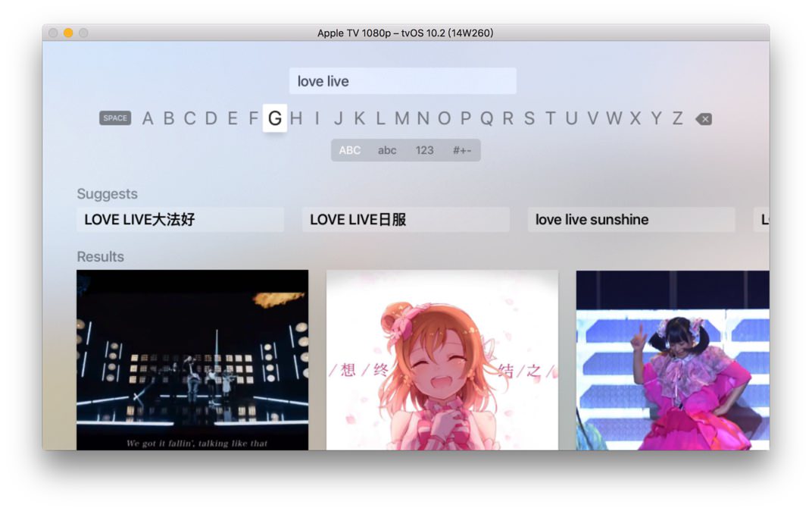Minimize the Apple TV simulator window
812x511 pixels.
pos(68,33)
